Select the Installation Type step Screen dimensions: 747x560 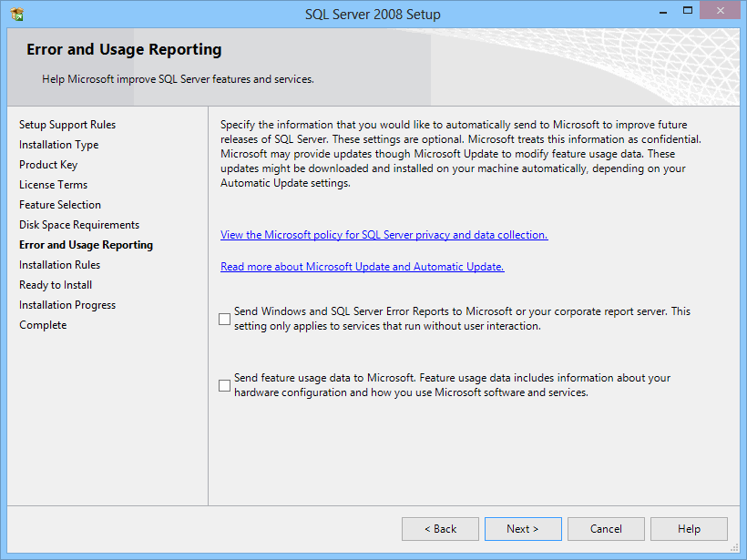(58, 145)
